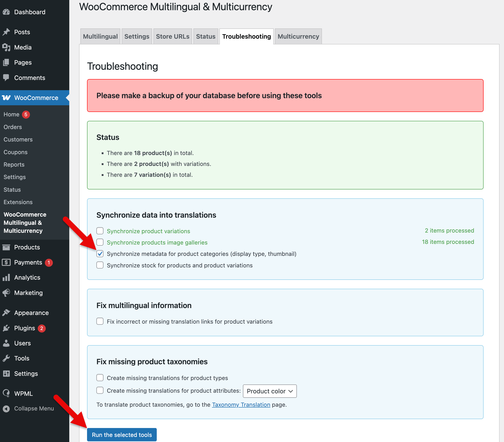This screenshot has width=504, height=442.
Task: Click the Marketing megaphone icon
Action: pyautogui.click(x=6, y=293)
